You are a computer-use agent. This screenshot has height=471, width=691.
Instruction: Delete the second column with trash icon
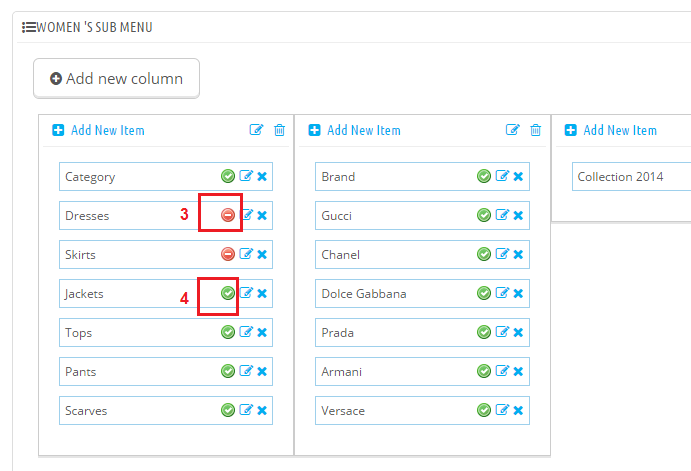pyautogui.click(x=535, y=130)
